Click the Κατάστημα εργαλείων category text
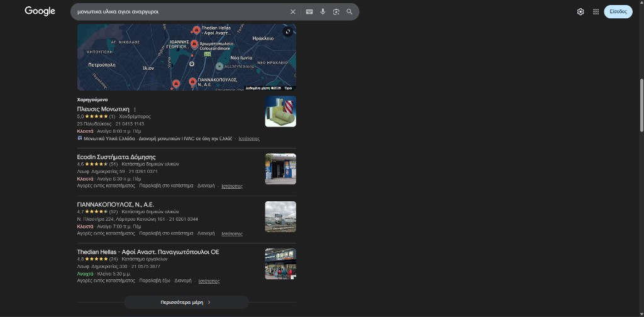 coord(145,259)
